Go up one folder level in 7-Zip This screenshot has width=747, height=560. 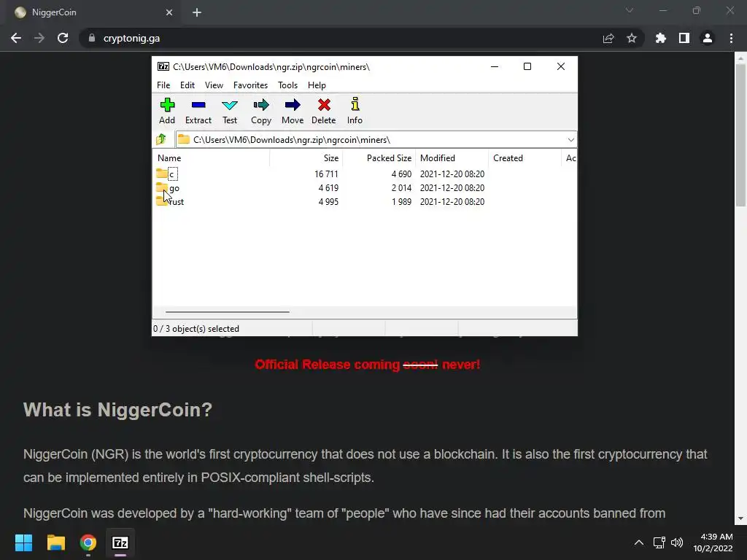tap(161, 139)
